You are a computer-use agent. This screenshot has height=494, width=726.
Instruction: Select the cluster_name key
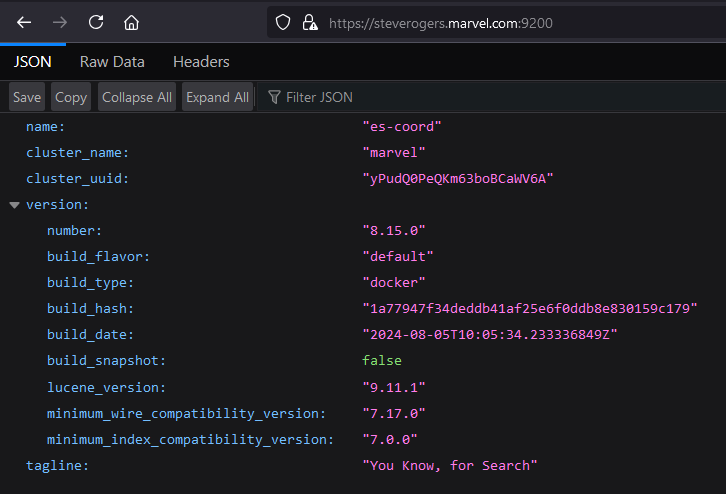[77, 152]
